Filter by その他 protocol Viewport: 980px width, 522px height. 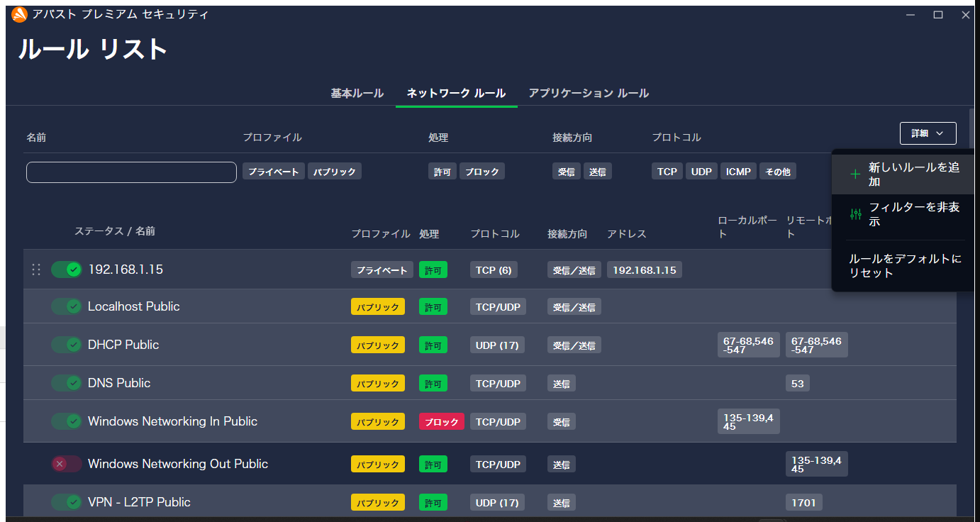pos(778,172)
